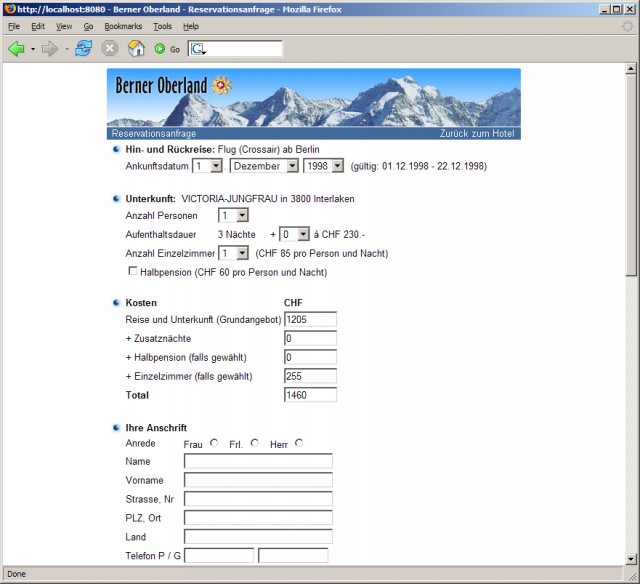Click the VICTORIA-JUNGFRAU hotel name text
Screen dimensions: 640x584
(229, 199)
